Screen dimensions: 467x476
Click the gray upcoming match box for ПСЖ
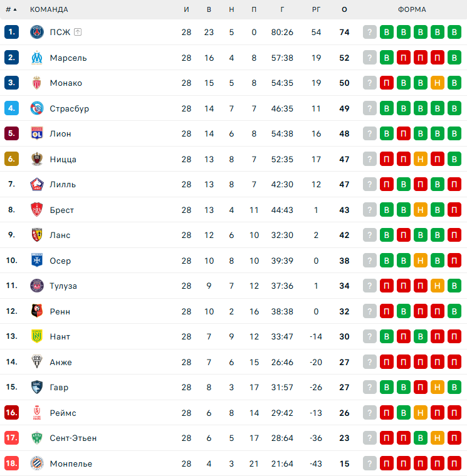pyautogui.click(x=370, y=32)
